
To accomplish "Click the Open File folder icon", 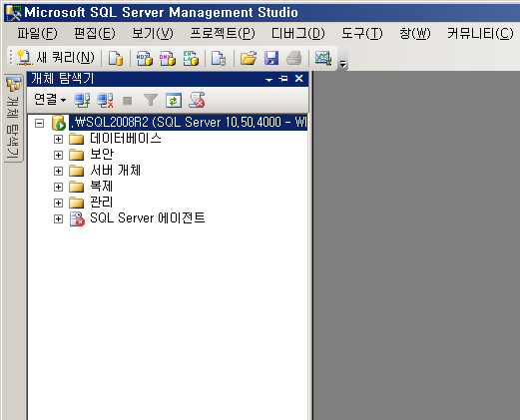I will pos(249,58).
